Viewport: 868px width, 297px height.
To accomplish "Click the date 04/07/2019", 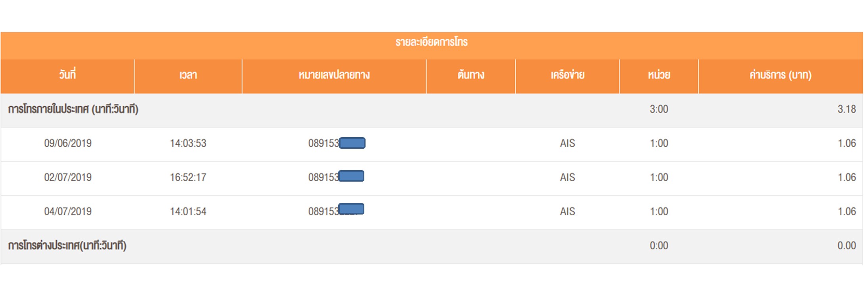I will click(x=68, y=212).
